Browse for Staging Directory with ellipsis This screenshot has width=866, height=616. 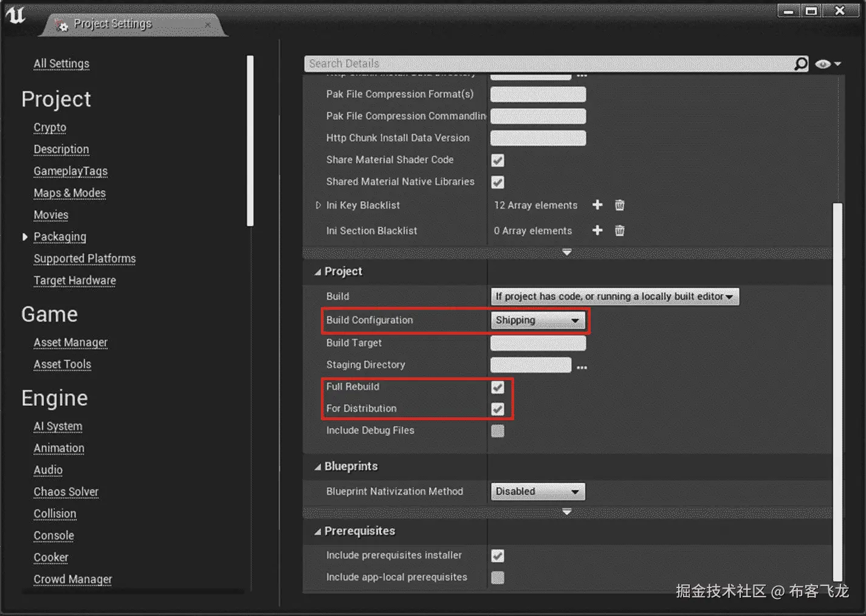(x=582, y=367)
